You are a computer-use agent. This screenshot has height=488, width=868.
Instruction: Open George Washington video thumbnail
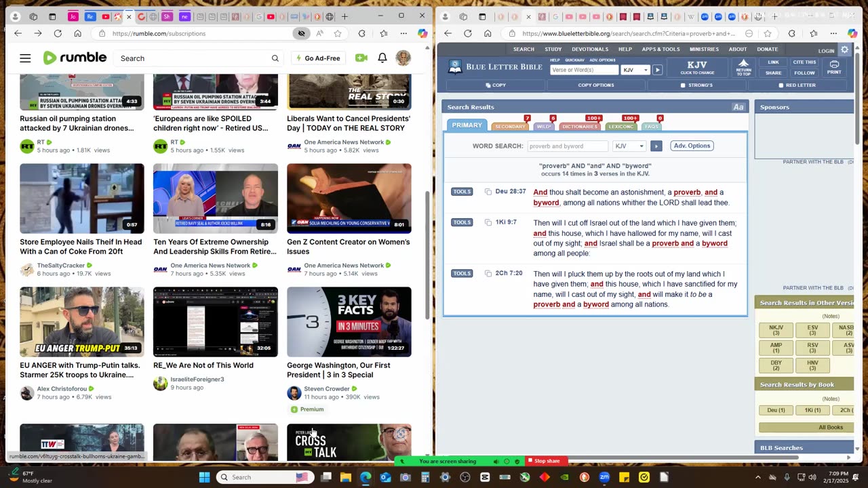click(349, 322)
